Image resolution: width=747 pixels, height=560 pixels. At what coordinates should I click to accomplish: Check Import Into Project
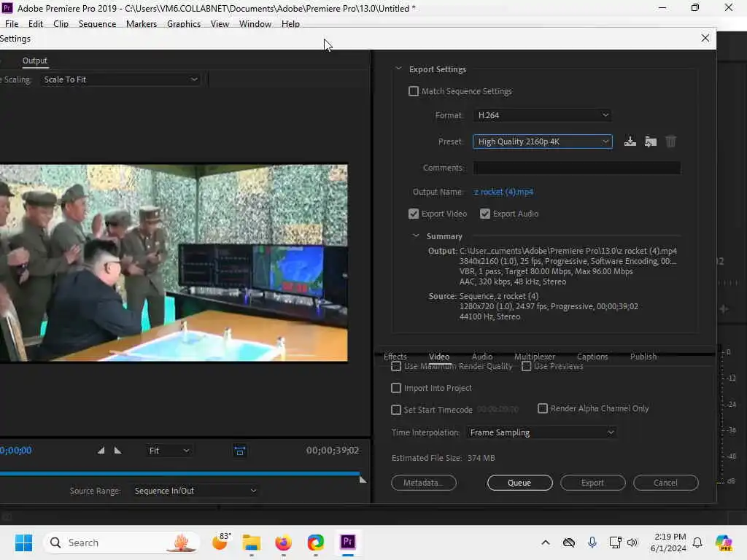click(396, 388)
